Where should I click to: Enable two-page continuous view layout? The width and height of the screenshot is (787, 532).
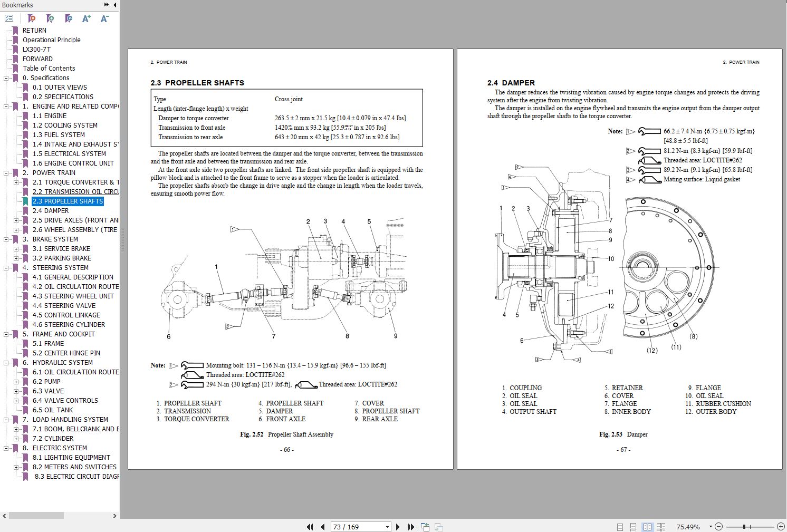(x=662, y=526)
